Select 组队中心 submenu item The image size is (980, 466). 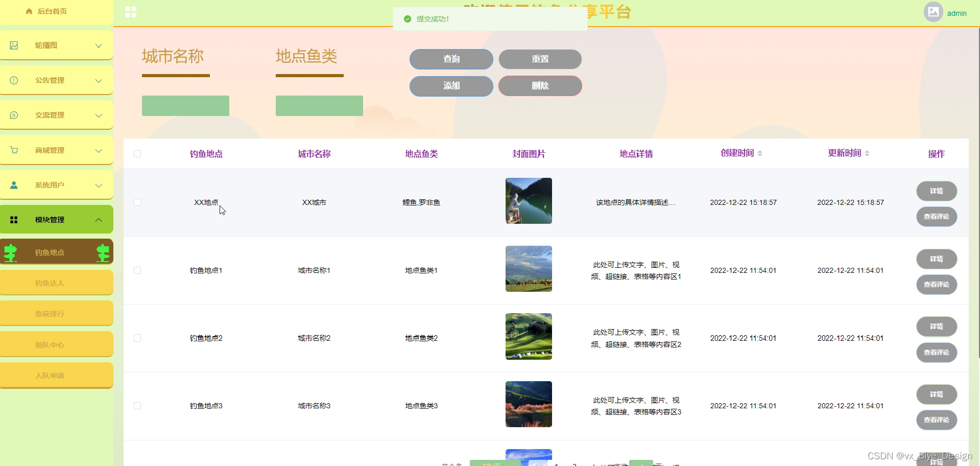coord(56,344)
